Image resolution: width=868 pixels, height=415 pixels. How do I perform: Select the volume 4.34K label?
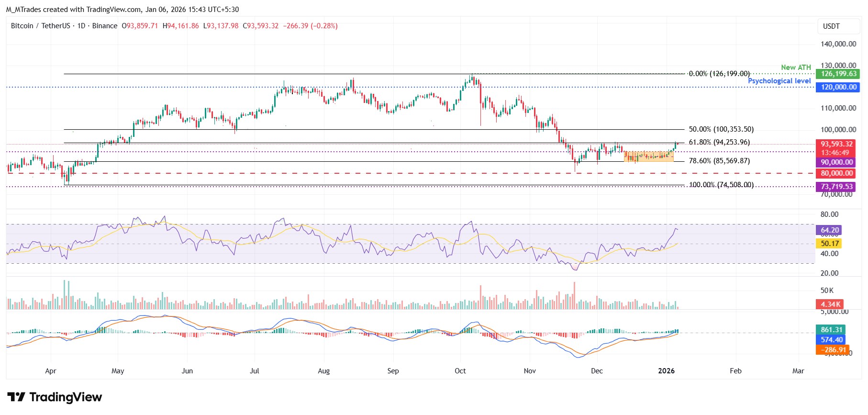pos(830,304)
